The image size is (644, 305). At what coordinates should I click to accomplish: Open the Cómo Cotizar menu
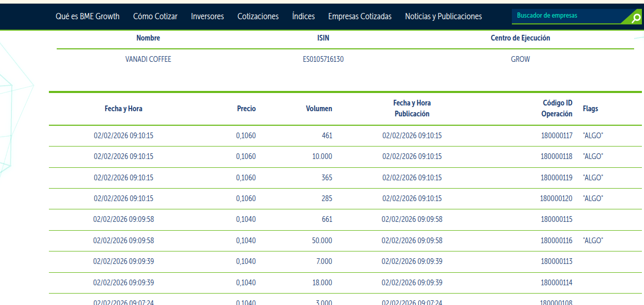(155, 17)
